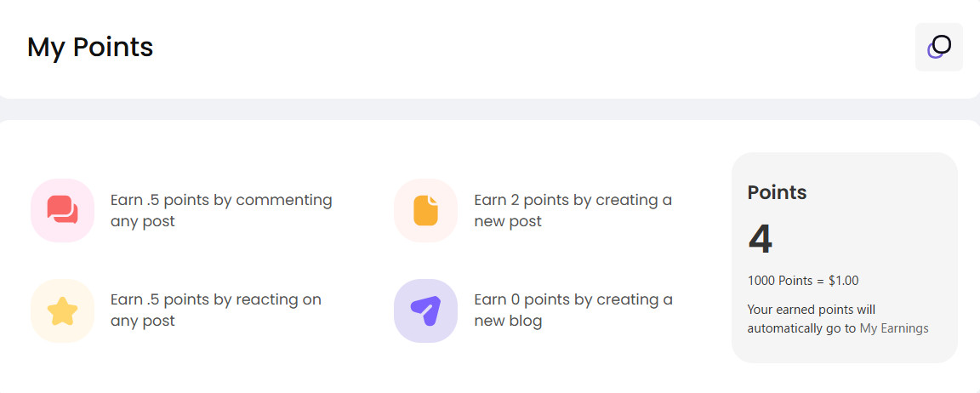Click the lavender tile behind plane icon

tap(425, 310)
